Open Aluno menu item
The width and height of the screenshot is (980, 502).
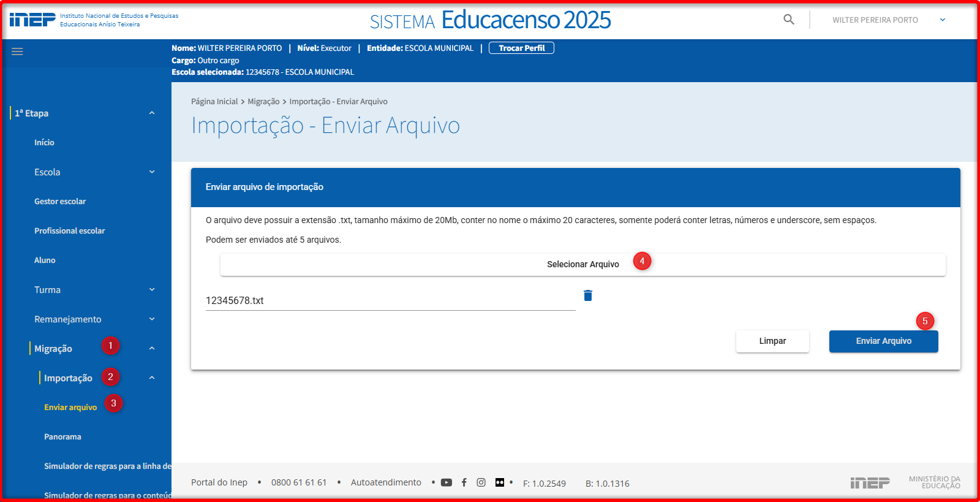pyautogui.click(x=45, y=260)
